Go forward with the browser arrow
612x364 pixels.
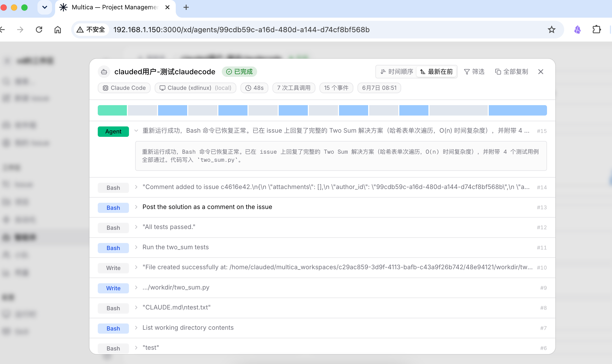pyautogui.click(x=20, y=30)
